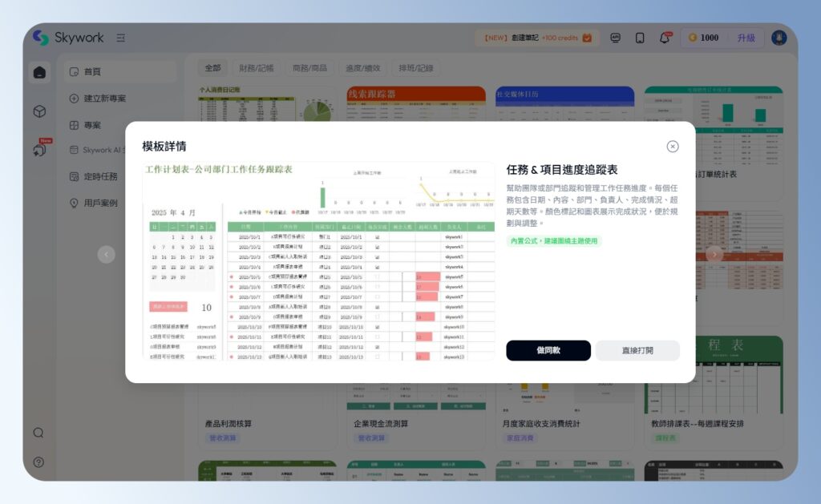Select the mobile device icon in the header

pos(640,37)
